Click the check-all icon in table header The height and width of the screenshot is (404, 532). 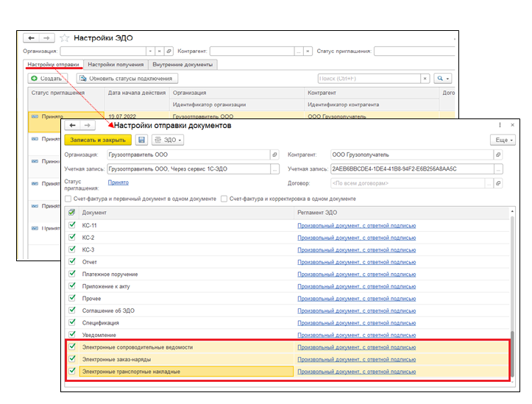pos(71,213)
